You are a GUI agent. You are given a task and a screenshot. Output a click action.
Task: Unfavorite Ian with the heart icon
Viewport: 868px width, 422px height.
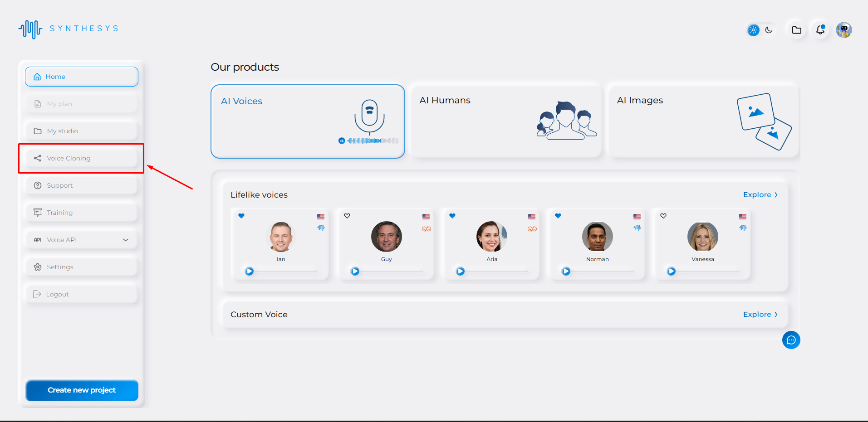coord(241,216)
